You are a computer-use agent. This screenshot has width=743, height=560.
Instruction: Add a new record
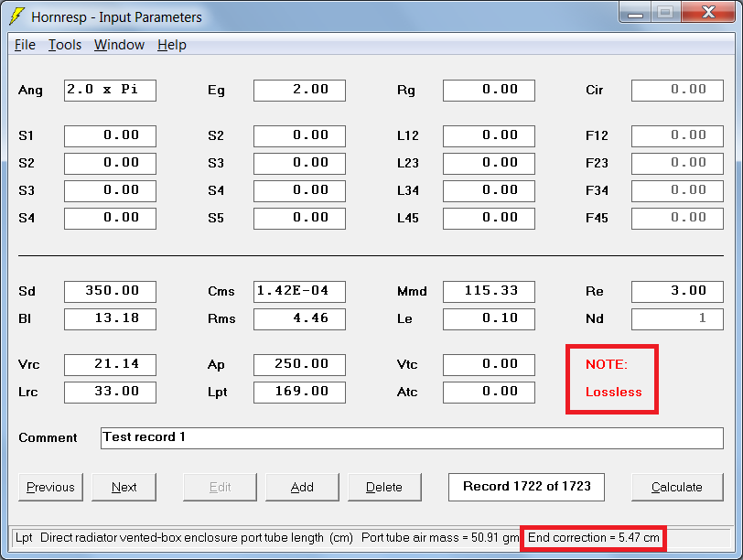(302, 487)
